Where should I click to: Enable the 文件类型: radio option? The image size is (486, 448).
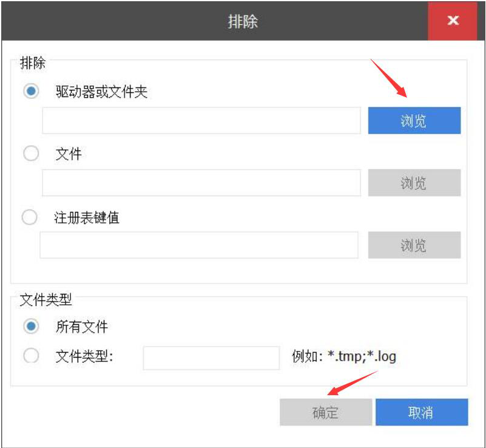tap(30, 356)
